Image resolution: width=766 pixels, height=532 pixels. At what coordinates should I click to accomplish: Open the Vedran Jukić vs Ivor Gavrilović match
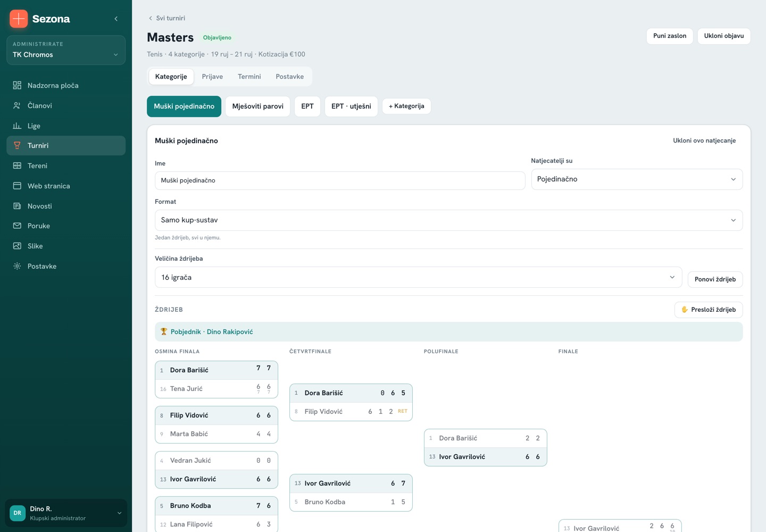[x=217, y=470]
